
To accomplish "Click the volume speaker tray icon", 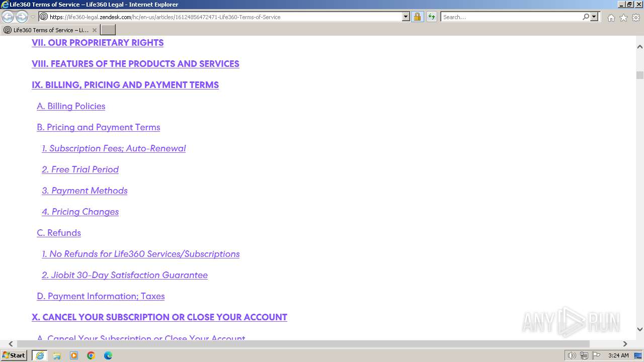I will point(572,355).
